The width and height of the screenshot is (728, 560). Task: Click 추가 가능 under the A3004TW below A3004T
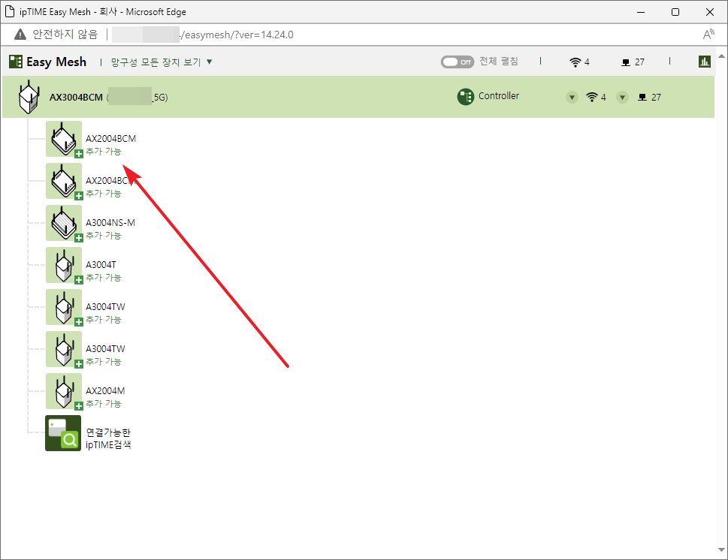tap(104, 320)
